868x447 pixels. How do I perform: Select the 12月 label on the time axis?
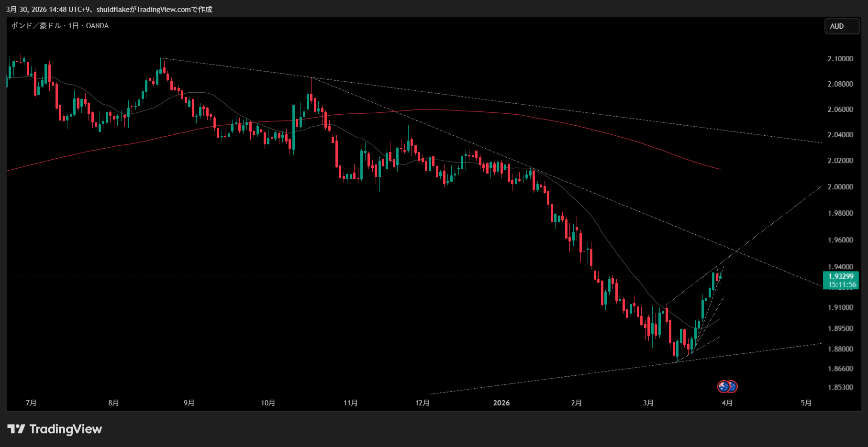click(422, 403)
